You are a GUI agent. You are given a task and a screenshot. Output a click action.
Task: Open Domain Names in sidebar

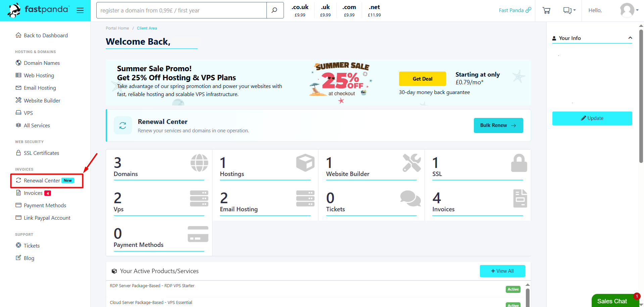click(38, 63)
